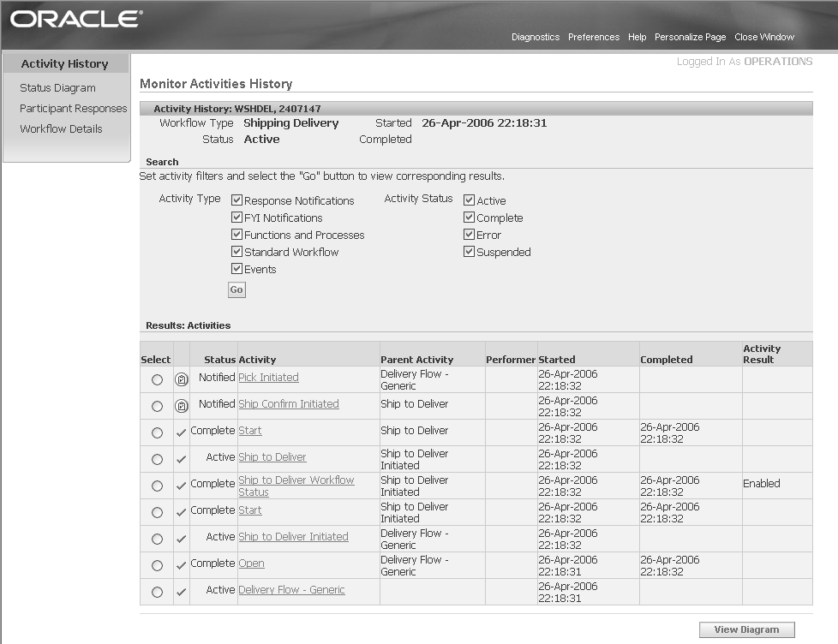Open the Delivery Flow - Generic link

point(291,589)
